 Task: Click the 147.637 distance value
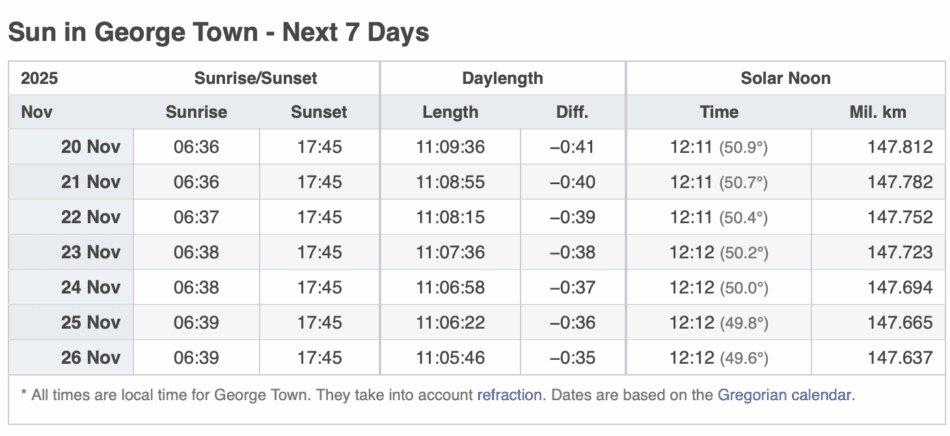[x=899, y=357]
